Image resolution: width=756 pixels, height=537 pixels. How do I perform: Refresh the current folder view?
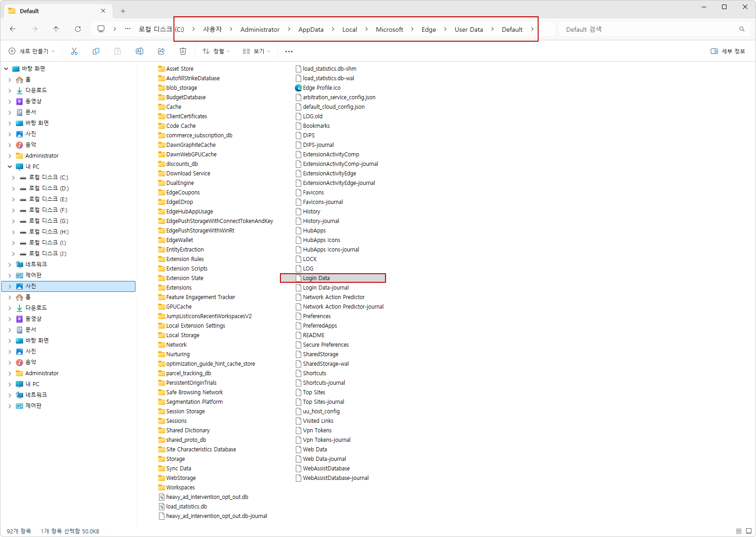[78, 29]
